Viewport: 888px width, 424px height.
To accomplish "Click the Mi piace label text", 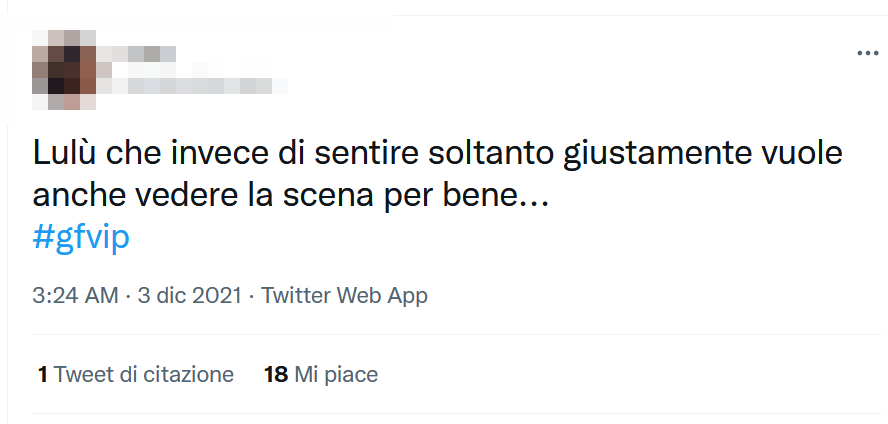I will click(336, 375).
